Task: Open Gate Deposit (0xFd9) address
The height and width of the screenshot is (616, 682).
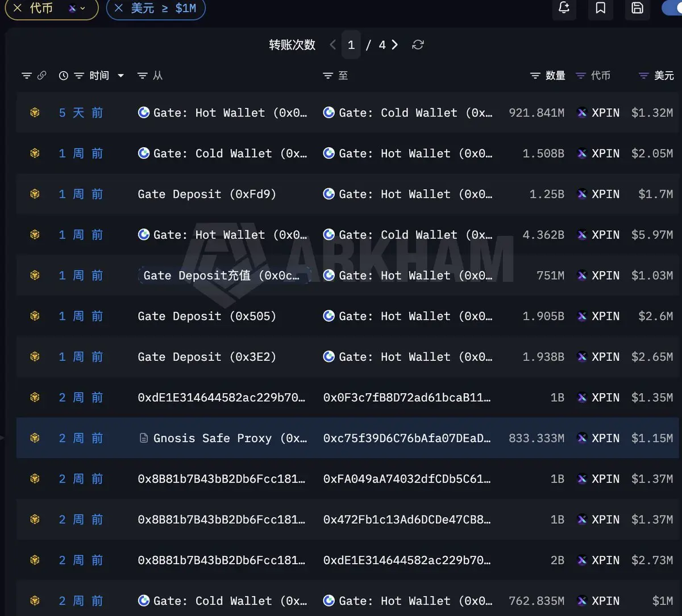Action: click(x=207, y=194)
